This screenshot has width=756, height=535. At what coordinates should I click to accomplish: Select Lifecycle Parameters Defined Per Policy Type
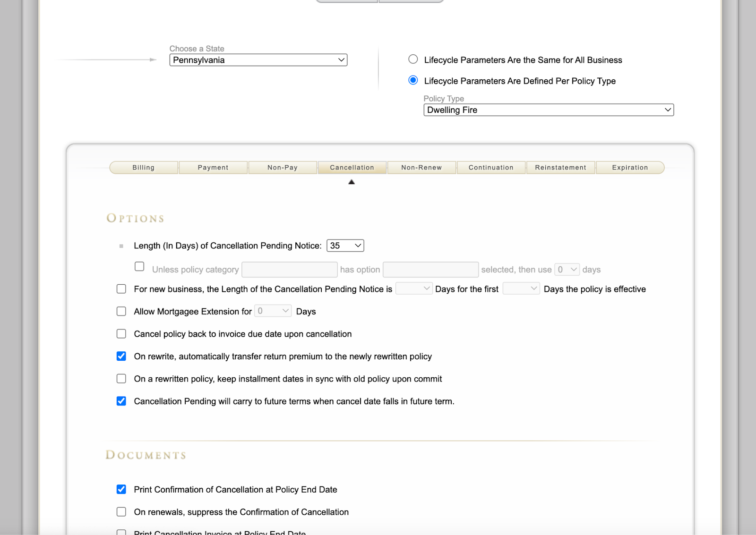[413, 80]
